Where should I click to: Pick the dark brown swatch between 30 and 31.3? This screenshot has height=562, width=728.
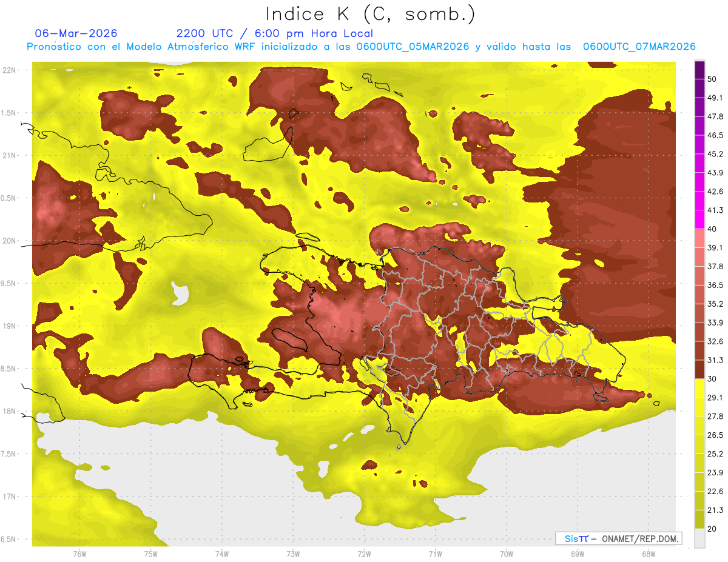coord(699,369)
